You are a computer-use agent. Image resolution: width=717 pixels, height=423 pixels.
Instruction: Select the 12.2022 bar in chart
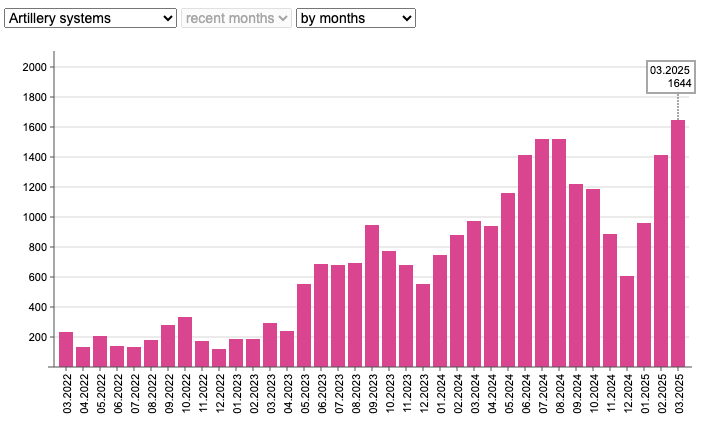[219, 358]
